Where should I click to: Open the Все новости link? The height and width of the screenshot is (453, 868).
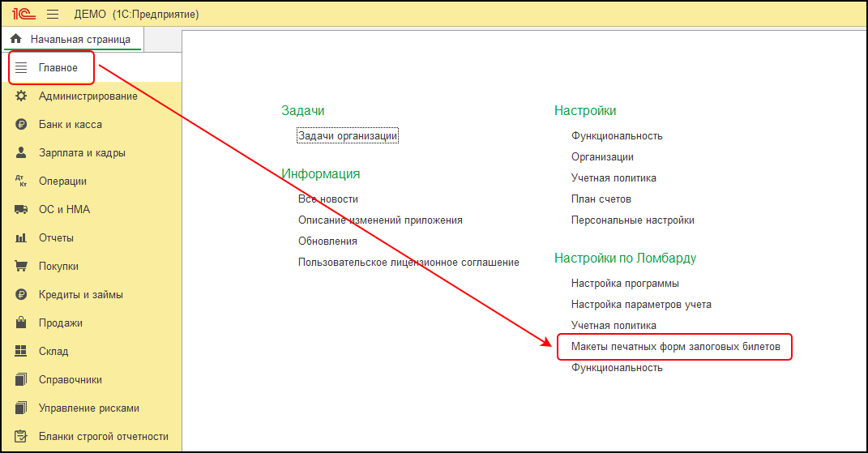point(328,199)
